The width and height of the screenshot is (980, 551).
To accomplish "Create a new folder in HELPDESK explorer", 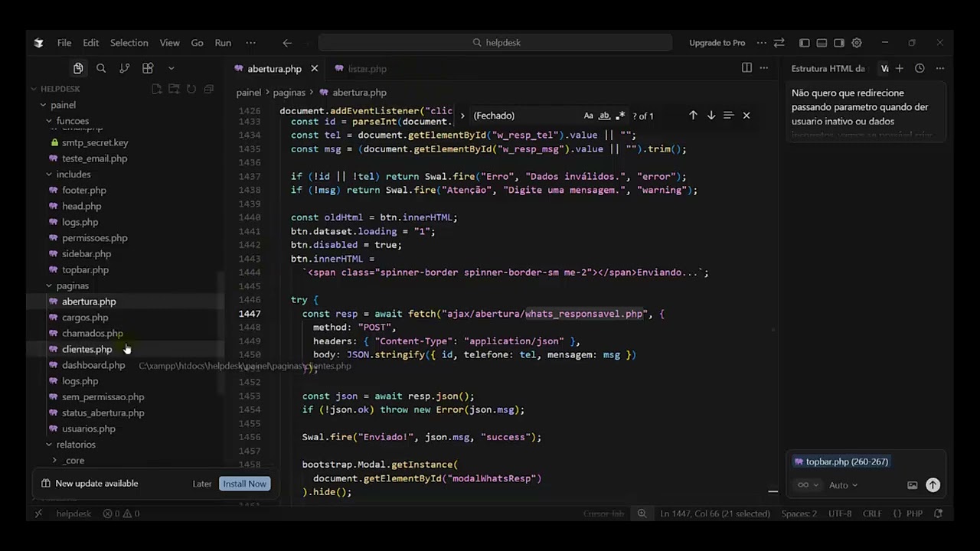I will [174, 90].
